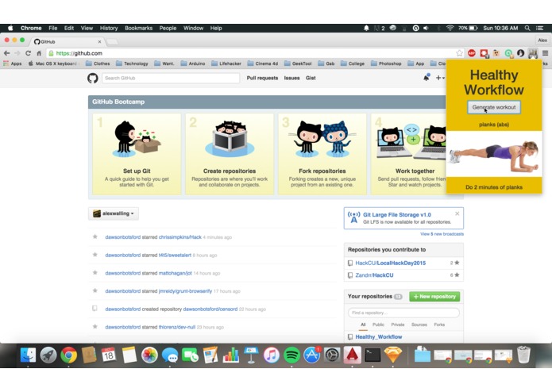Click the Adblock Plus extension icon
This screenshot has height=392, width=552.
click(x=472, y=53)
